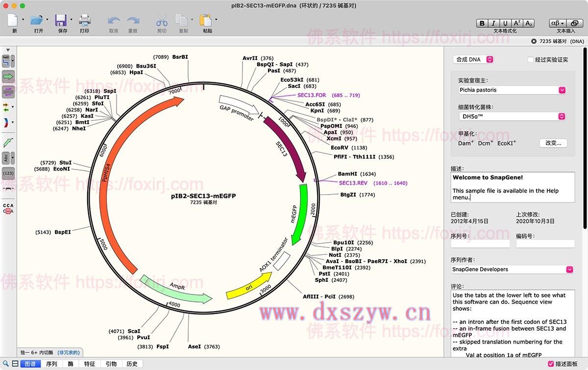Toggle enzyme sites display icon (SalI)

click(6, 61)
